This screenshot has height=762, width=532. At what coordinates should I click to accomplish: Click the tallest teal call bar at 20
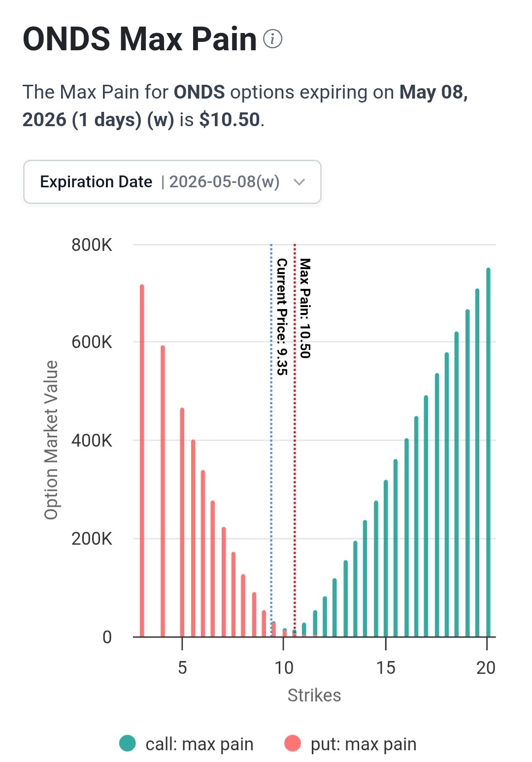pyautogui.click(x=488, y=452)
